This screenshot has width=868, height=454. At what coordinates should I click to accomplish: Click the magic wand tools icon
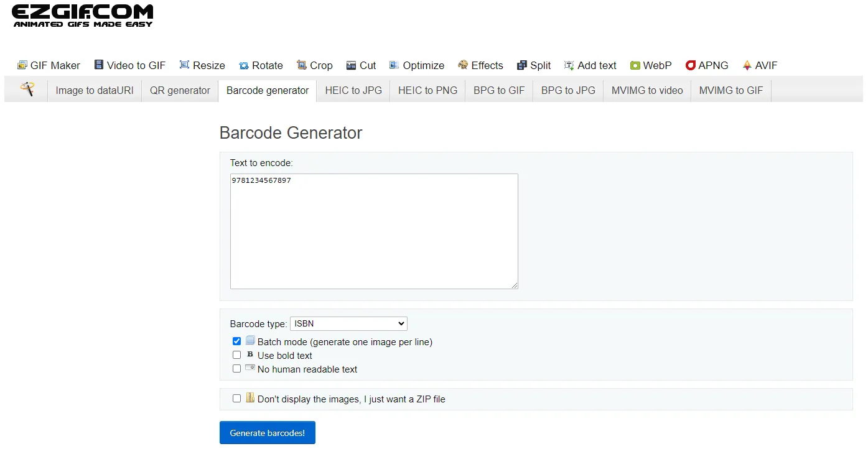[27, 89]
